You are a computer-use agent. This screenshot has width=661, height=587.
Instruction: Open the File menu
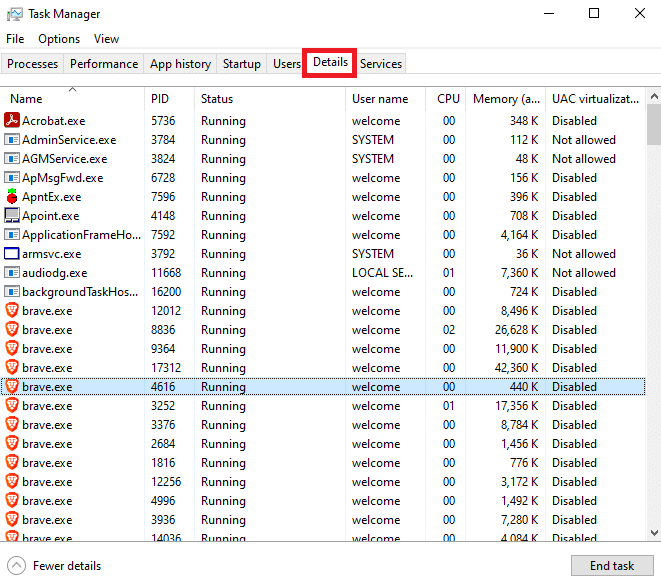click(15, 39)
